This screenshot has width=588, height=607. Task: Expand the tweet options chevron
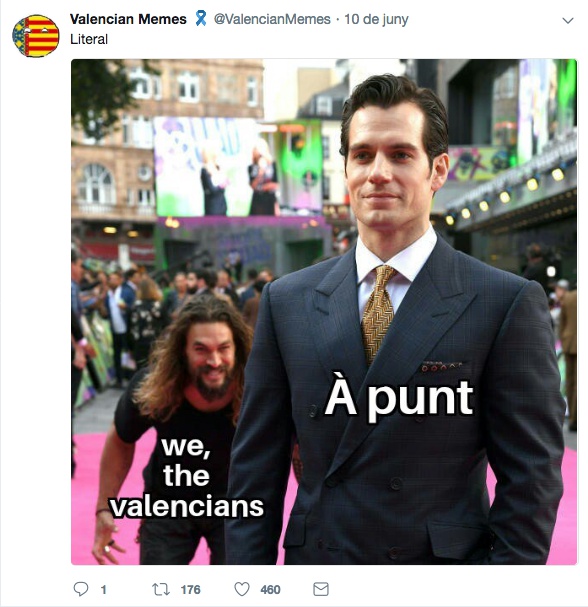coord(567,21)
